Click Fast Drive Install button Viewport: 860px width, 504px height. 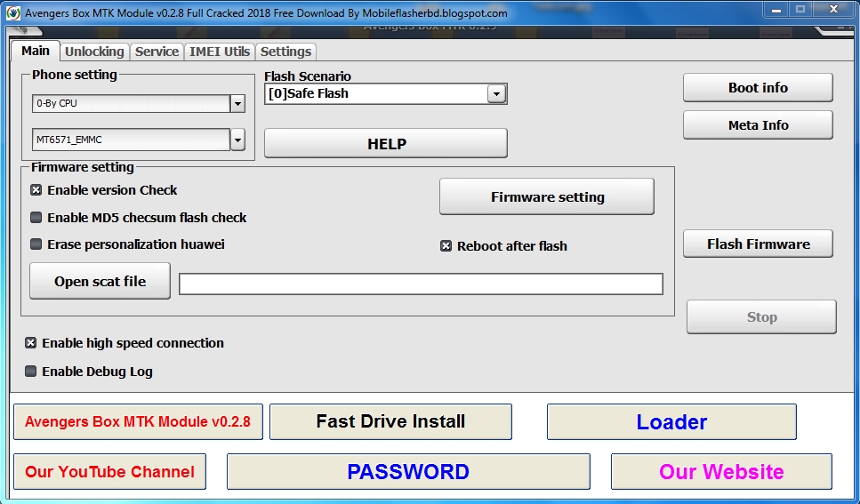pos(390,421)
